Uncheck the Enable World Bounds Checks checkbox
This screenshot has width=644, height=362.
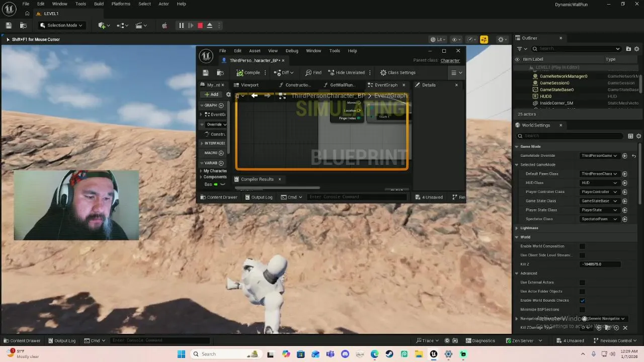coord(582,301)
